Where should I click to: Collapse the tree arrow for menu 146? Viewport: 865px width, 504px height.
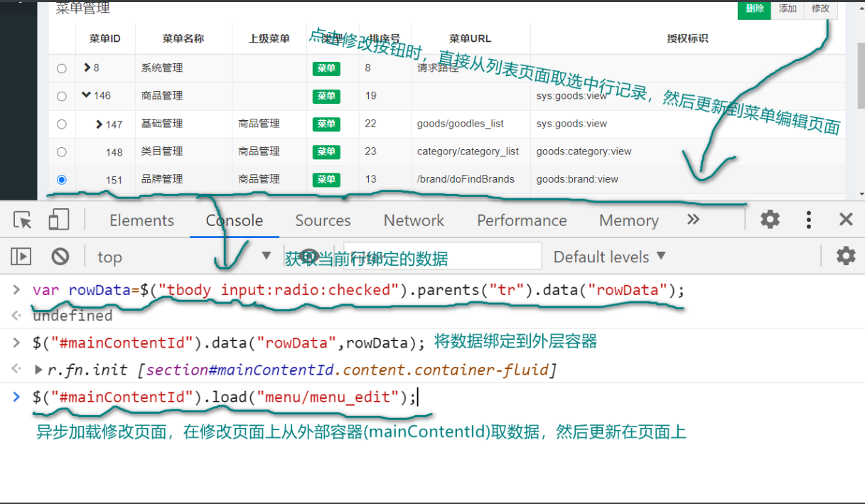(87, 95)
